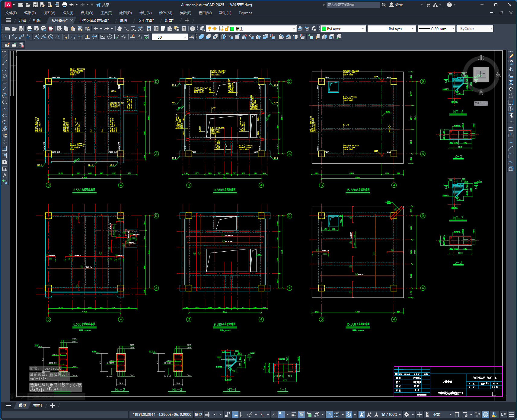Screen dimensions: 517x420
Task: Toggle clean screen in status bar
Action: pos(503,415)
